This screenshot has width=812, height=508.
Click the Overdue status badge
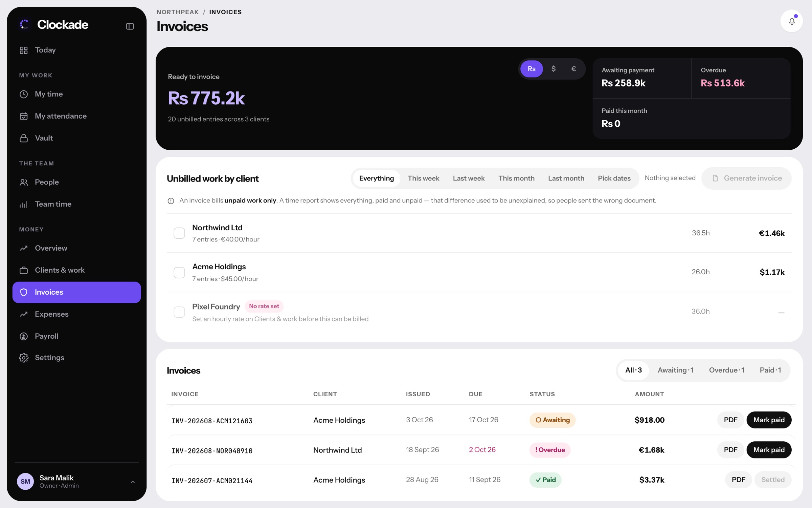(550, 450)
